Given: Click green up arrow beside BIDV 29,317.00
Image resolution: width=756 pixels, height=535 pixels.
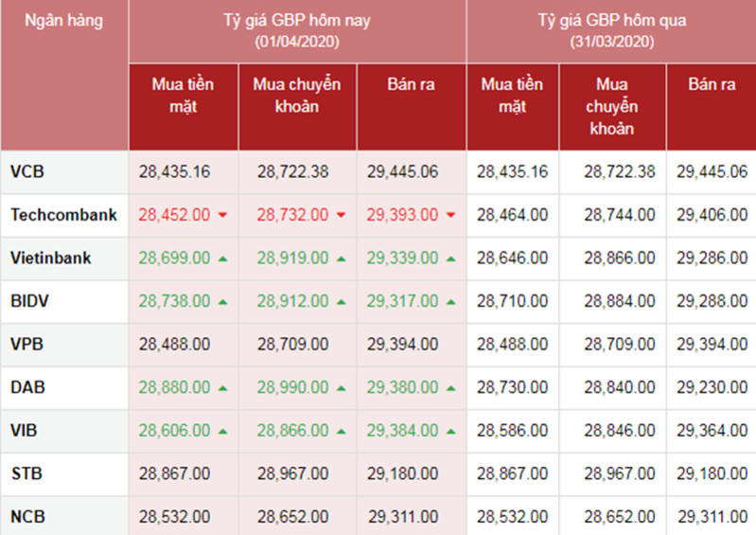Looking at the screenshot, I should tap(450, 301).
